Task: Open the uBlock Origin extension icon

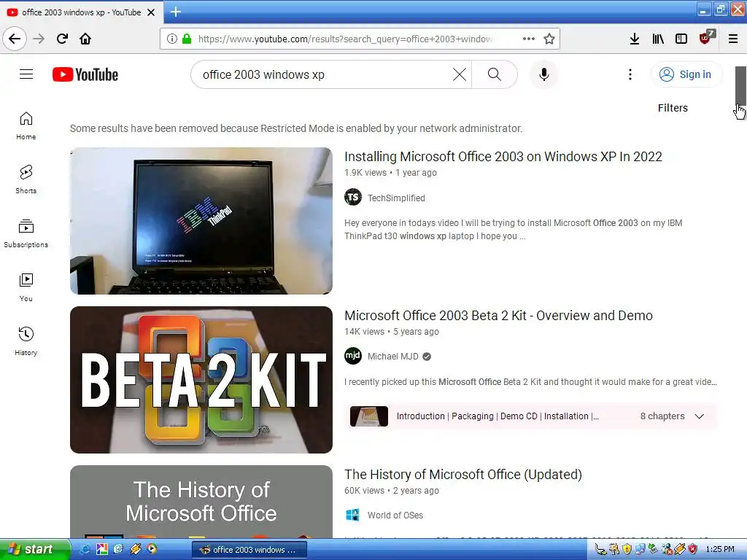Action: click(706, 38)
